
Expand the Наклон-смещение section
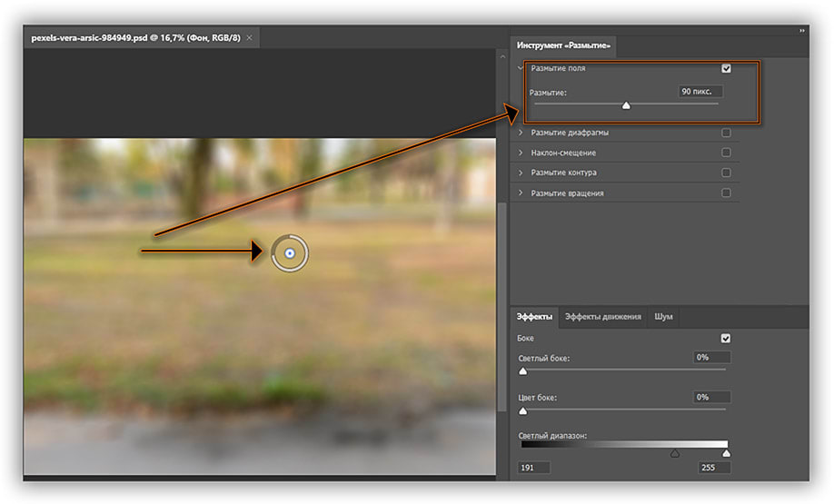pyautogui.click(x=521, y=153)
